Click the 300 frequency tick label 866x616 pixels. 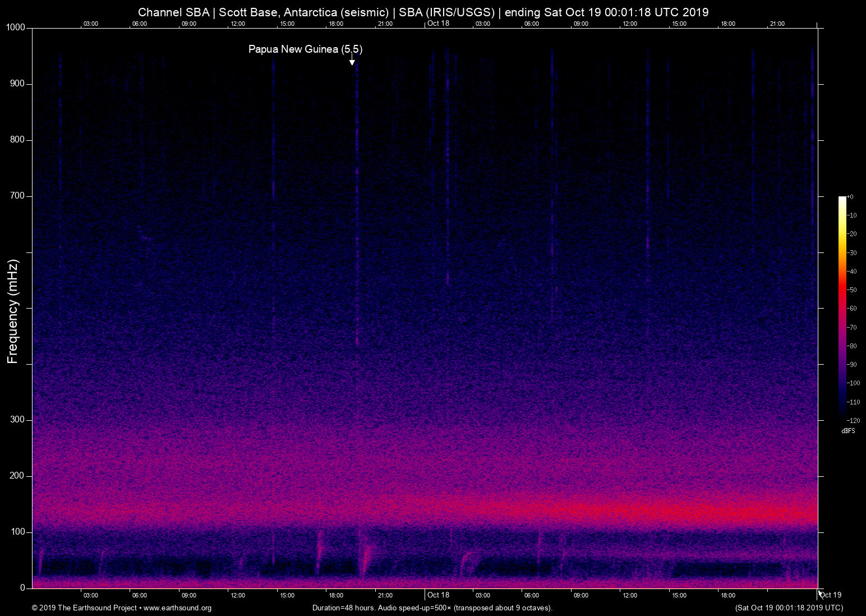17,420
